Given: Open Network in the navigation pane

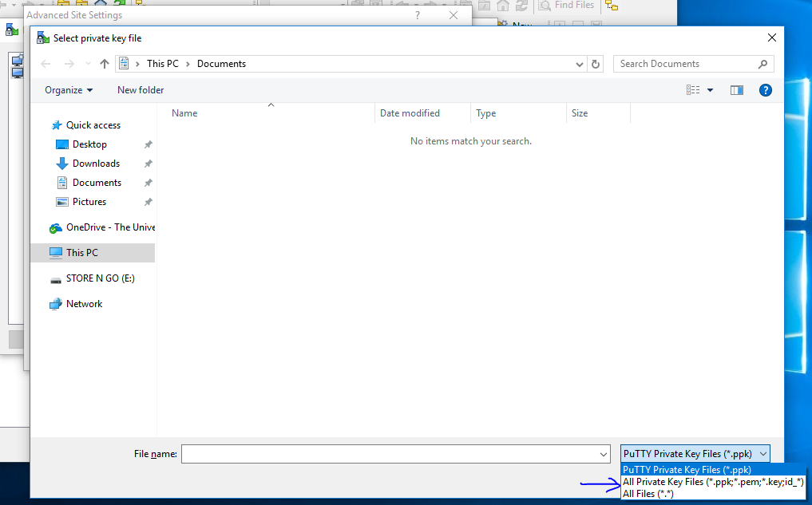Looking at the screenshot, I should [84, 304].
